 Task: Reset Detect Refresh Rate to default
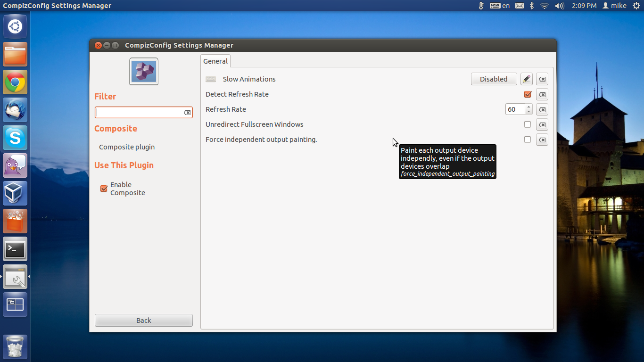click(542, 94)
